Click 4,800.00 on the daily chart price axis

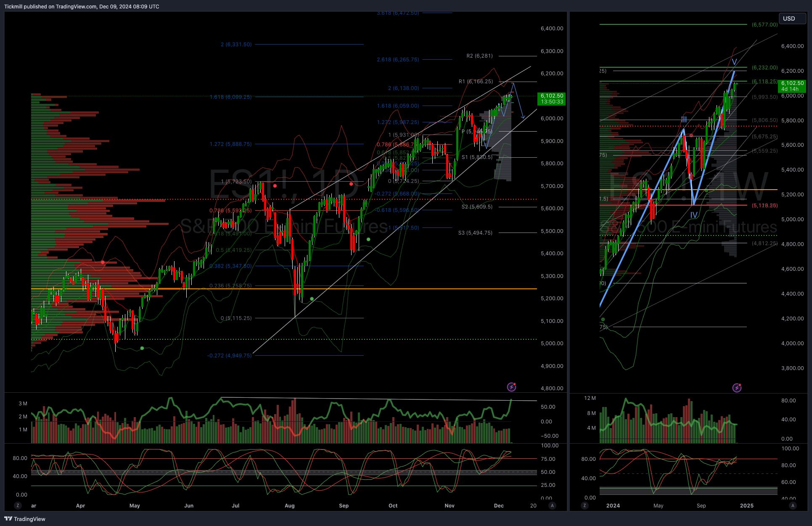click(552, 389)
